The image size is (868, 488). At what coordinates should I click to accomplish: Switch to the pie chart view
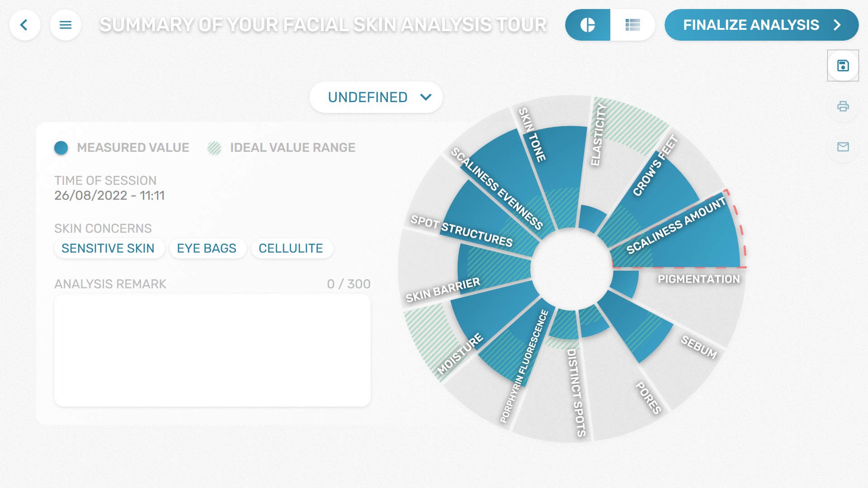(587, 25)
